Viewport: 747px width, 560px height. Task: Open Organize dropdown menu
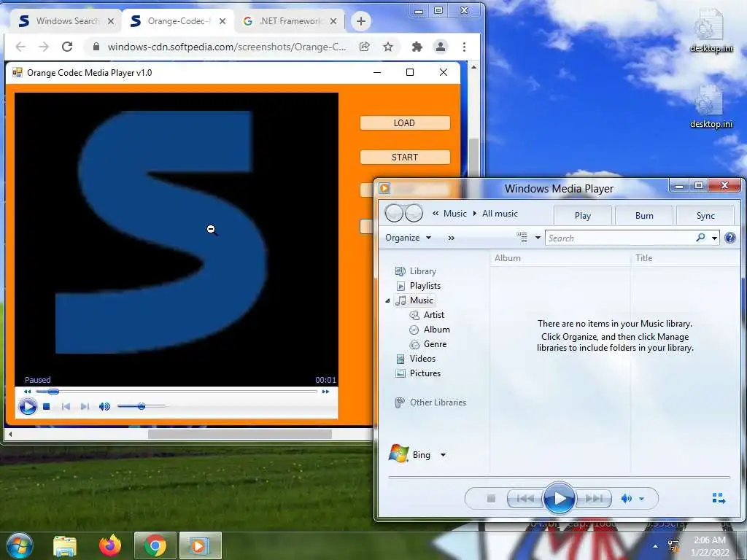(x=409, y=238)
